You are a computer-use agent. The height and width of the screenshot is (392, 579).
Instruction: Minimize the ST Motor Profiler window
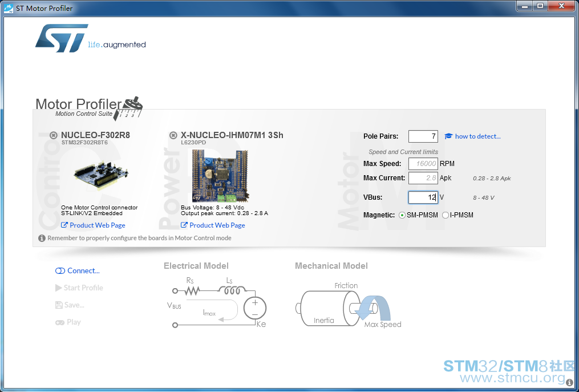click(x=524, y=6)
